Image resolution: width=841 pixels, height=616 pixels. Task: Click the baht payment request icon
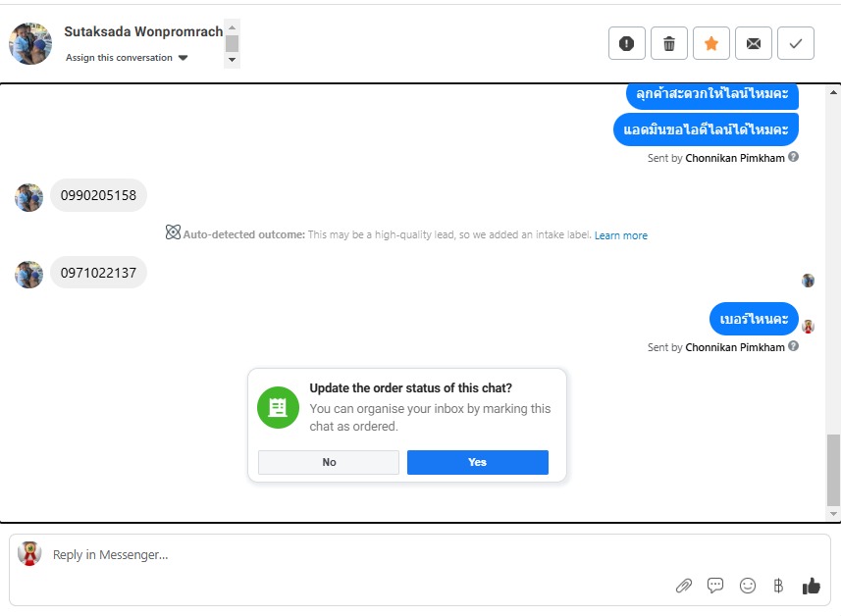coord(778,586)
